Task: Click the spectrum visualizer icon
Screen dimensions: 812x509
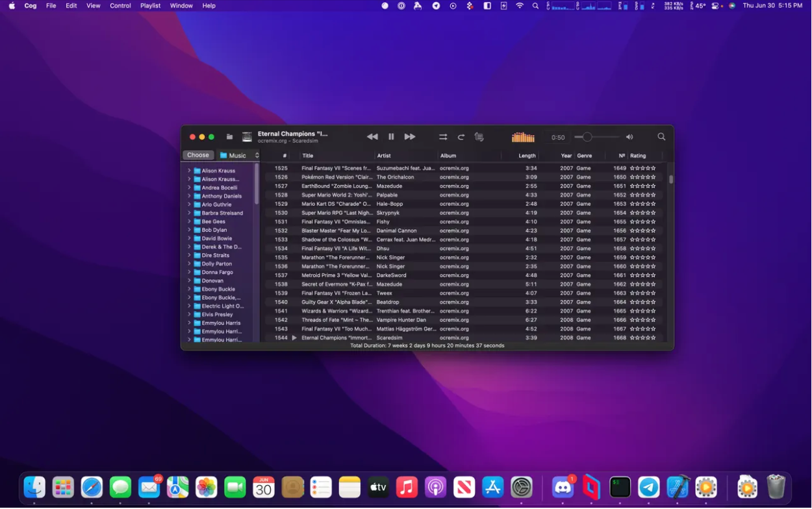Action: [x=523, y=137]
